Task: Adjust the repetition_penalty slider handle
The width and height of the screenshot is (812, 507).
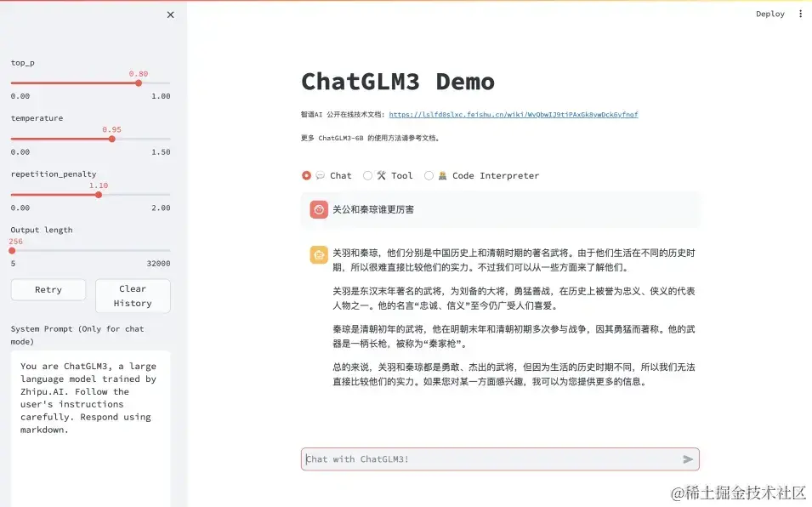Action: tap(99, 195)
